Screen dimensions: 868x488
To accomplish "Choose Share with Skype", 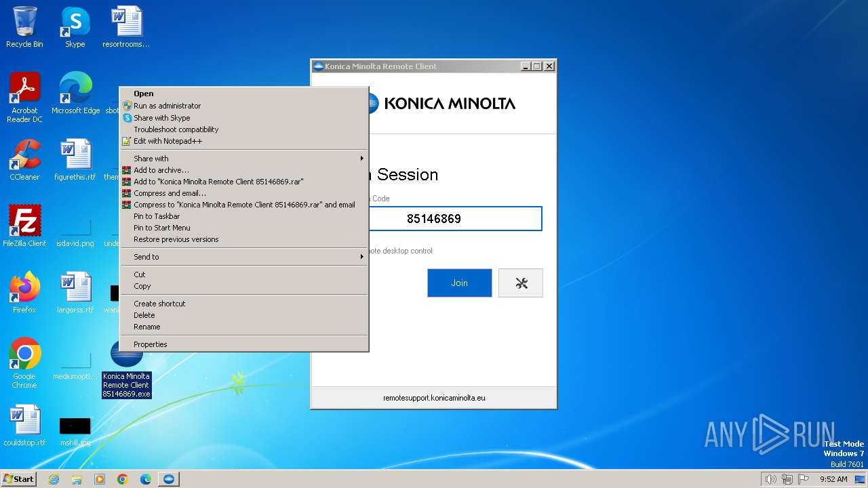I will pos(244,118).
